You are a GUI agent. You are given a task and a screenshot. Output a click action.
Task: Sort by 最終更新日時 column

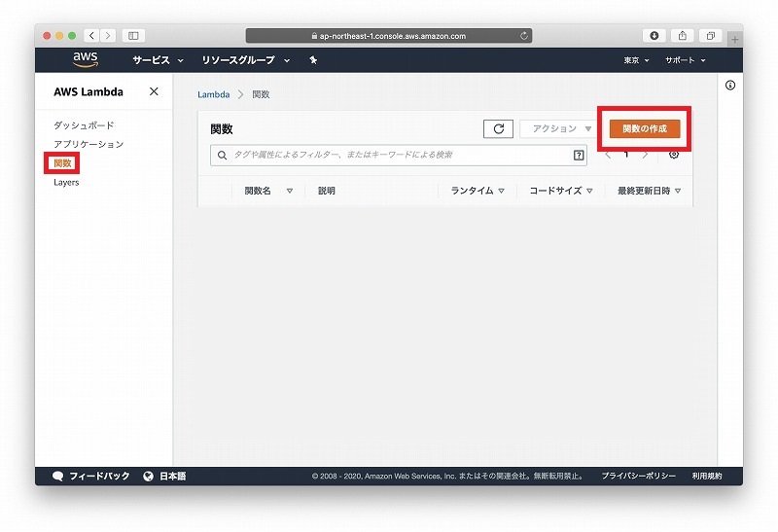(649, 191)
